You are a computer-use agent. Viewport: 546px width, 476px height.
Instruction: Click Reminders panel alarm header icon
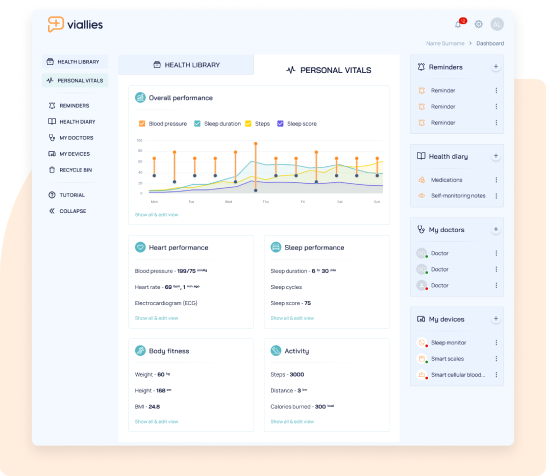(421, 67)
